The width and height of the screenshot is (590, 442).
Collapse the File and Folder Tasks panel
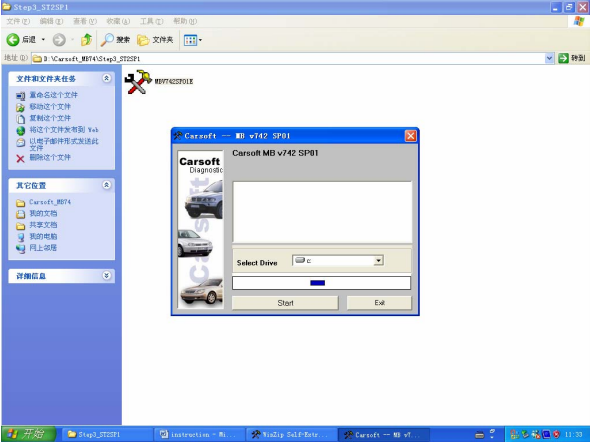[106, 78]
